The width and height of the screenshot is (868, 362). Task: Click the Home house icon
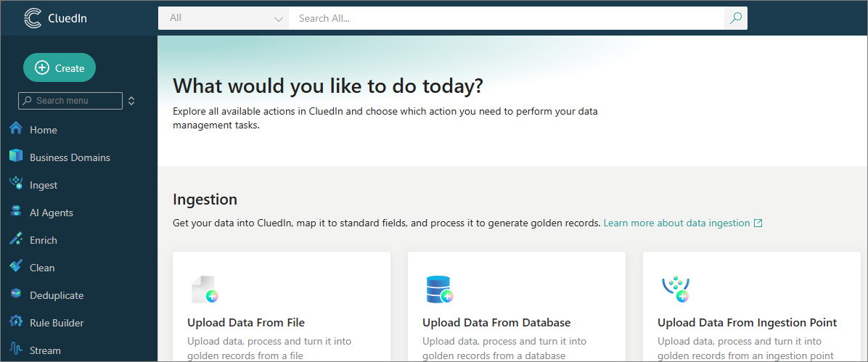[x=16, y=129]
